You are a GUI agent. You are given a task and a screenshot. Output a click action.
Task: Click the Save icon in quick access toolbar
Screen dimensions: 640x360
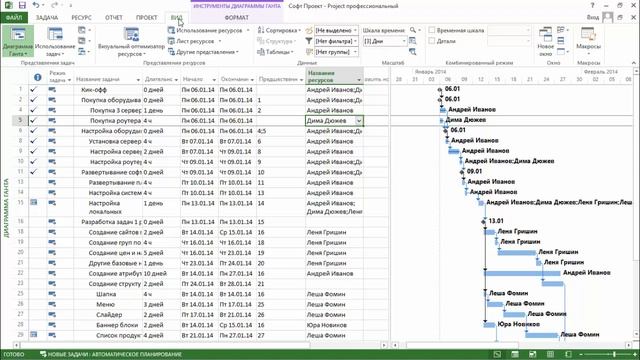coord(22,6)
